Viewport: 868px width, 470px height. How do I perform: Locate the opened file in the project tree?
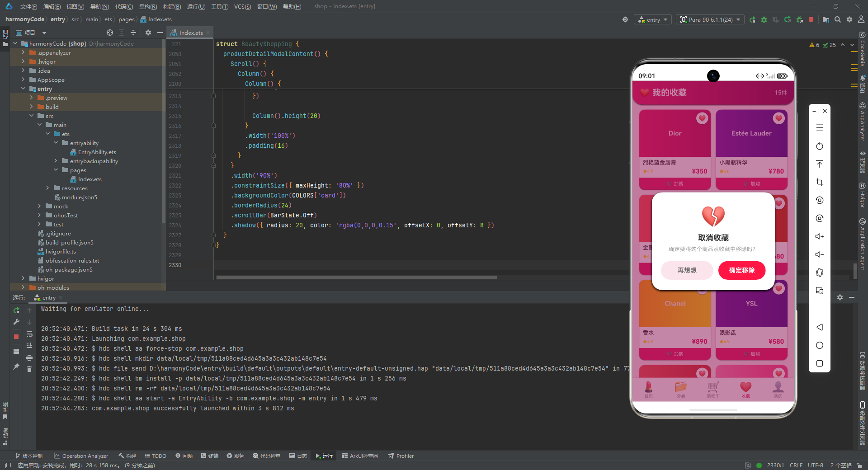coord(110,33)
